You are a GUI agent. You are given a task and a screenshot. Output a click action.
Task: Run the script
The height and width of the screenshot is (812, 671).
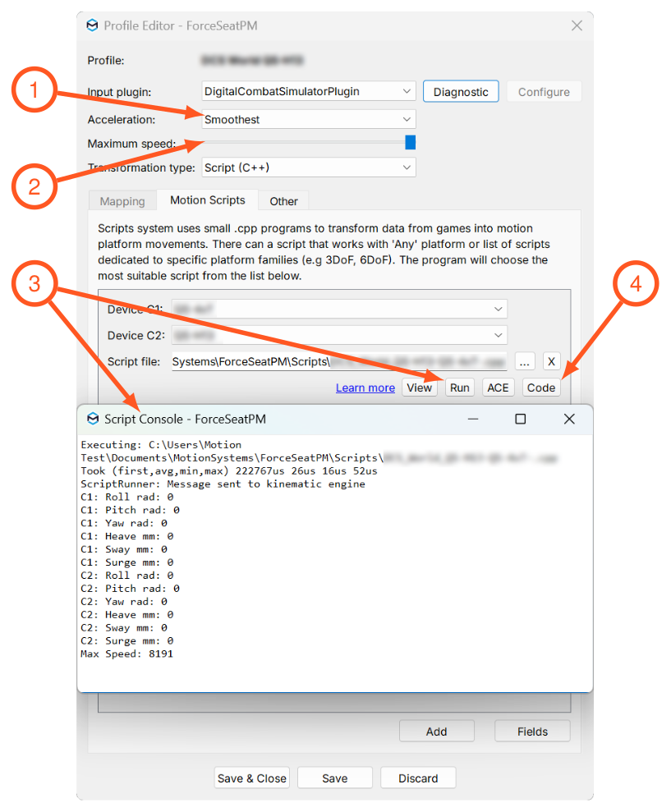(460, 388)
